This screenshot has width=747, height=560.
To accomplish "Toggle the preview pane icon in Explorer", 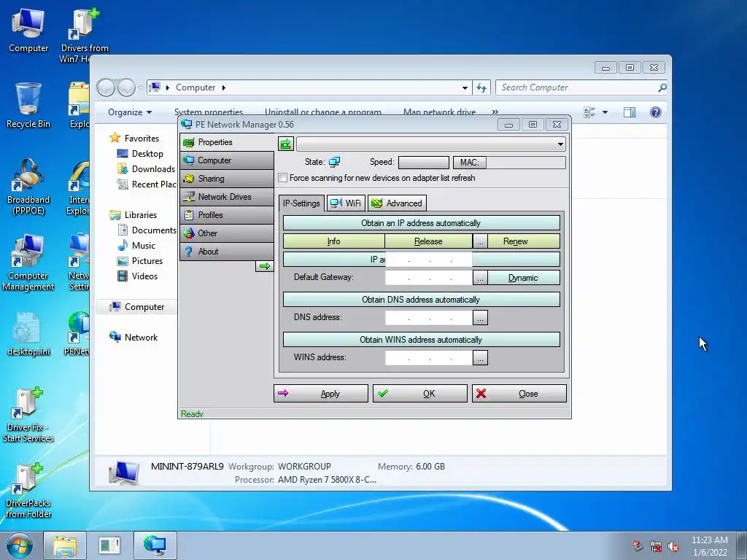I will (x=630, y=112).
